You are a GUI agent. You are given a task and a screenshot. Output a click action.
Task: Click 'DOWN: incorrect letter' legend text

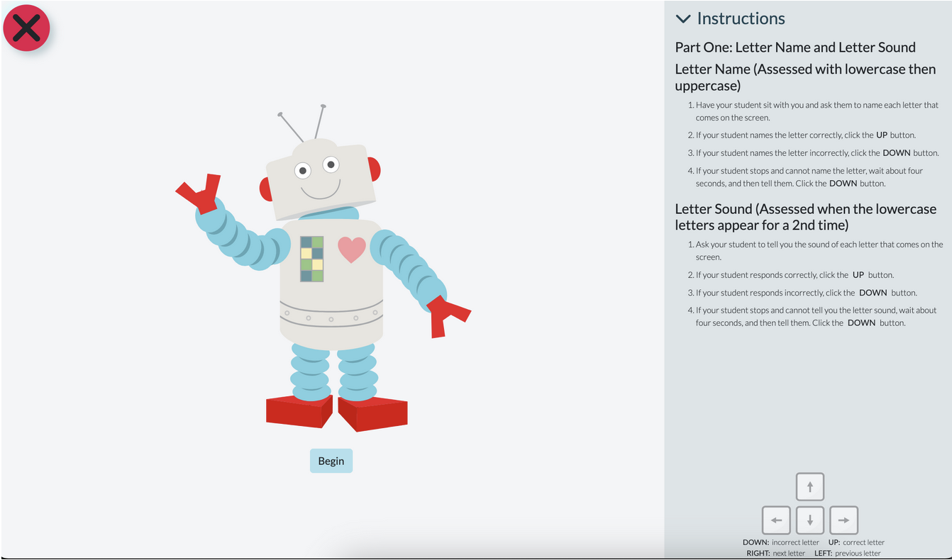click(781, 542)
